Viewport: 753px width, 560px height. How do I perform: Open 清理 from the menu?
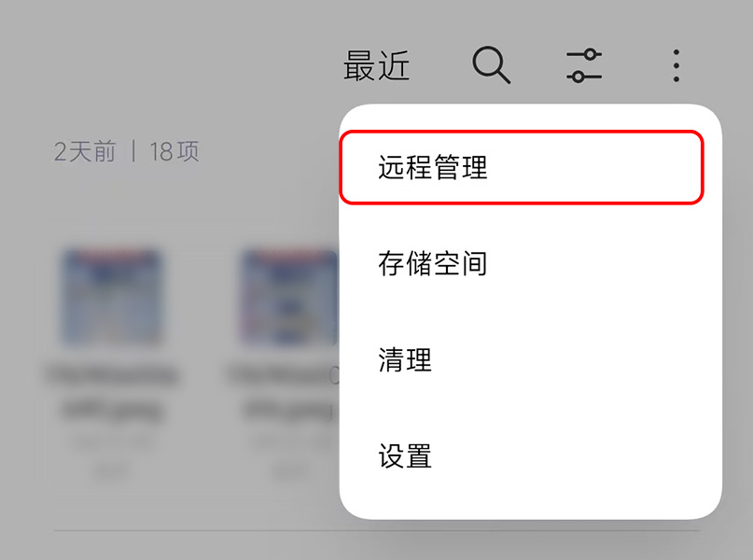coord(530,359)
